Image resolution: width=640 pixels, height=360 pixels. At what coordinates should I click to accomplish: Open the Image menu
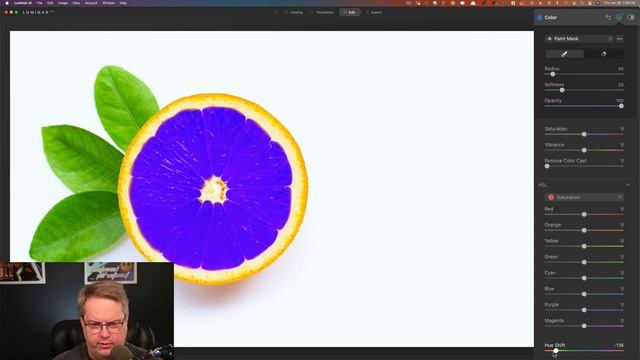pos(62,3)
